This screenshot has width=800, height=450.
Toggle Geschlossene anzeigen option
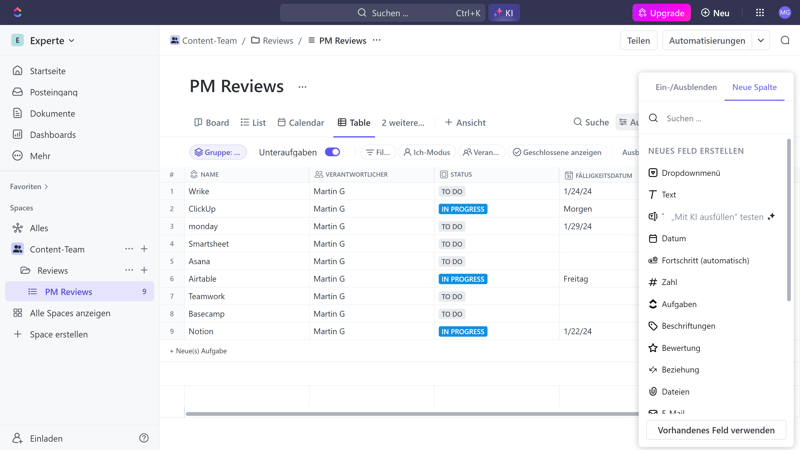click(x=556, y=152)
